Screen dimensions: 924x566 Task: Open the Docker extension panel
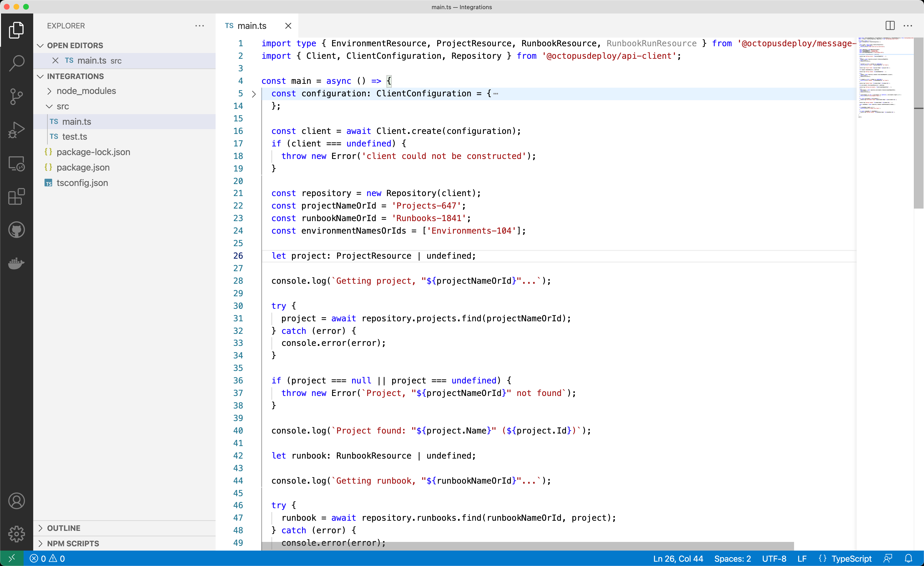click(x=17, y=263)
